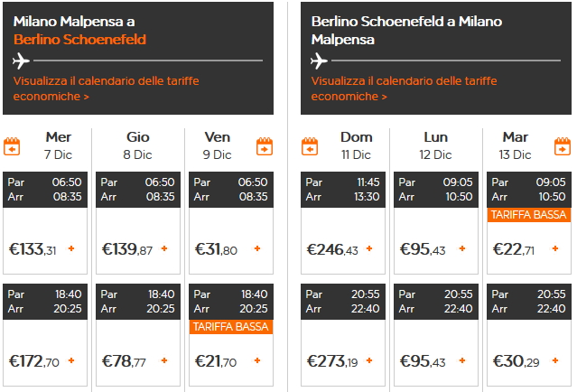
Task: Click previous-days calendar icon for outbound flights
Action: [x=13, y=145]
